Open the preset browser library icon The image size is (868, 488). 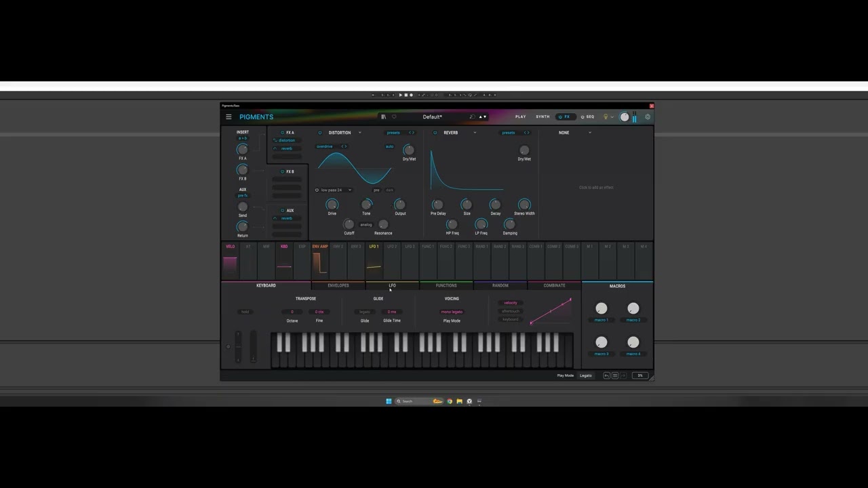383,117
